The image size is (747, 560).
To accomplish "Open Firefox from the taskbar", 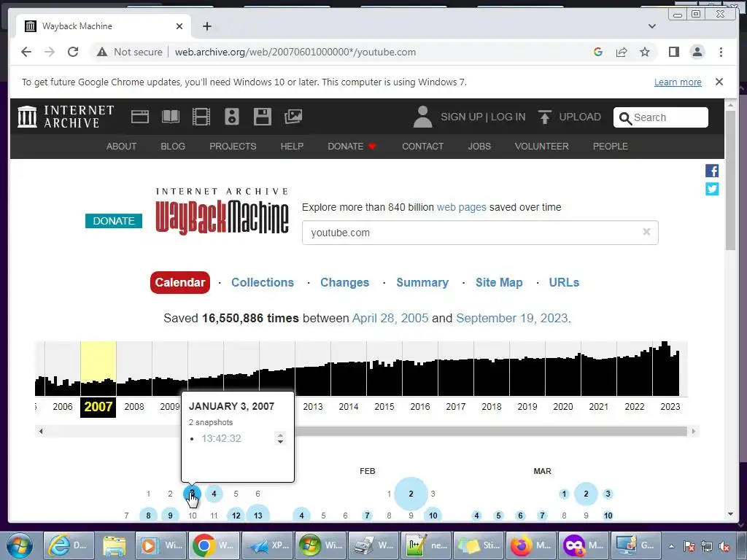I will [531, 545].
